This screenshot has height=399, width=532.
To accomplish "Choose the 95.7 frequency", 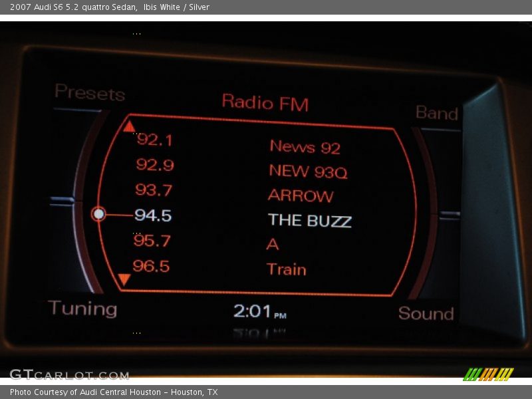I will [152, 241].
